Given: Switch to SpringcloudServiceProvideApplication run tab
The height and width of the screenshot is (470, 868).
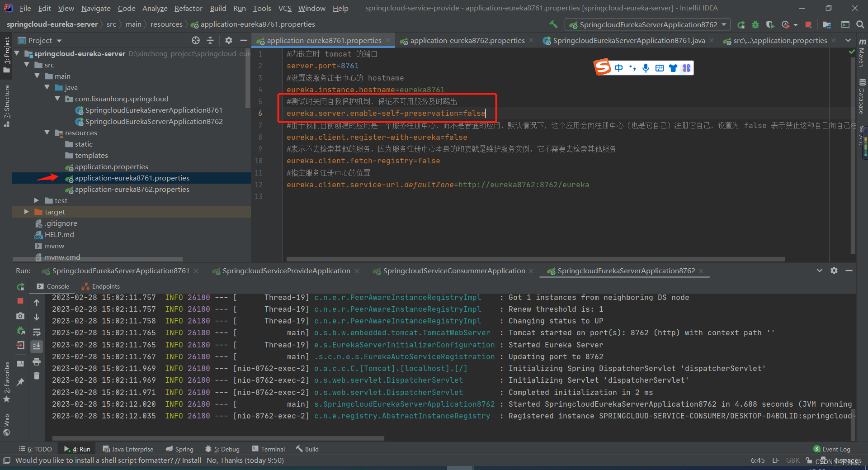Looking at the screenshot, I should [286, 271].
